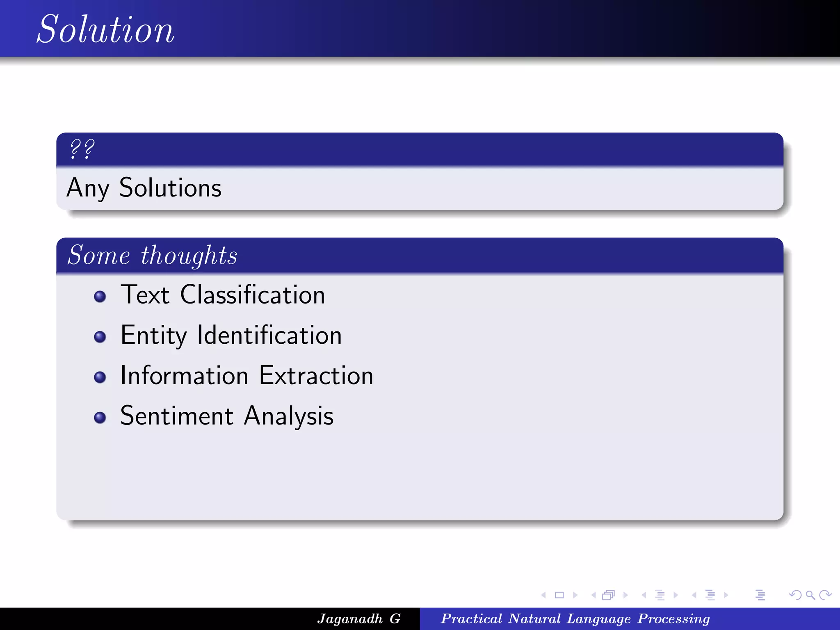This screenshot has height=630, width=840.
Task: Click the stacked frames navigation icon
Action: click(x=609, y=595)
